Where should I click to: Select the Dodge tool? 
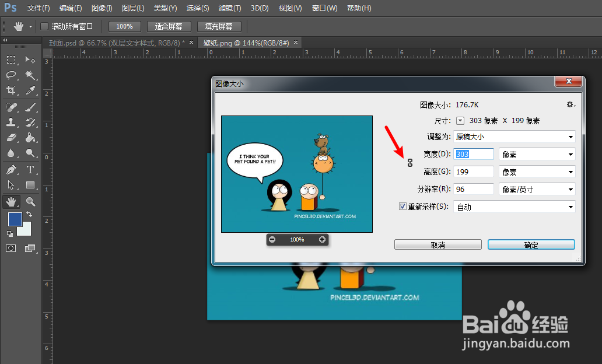click(30, 153)
